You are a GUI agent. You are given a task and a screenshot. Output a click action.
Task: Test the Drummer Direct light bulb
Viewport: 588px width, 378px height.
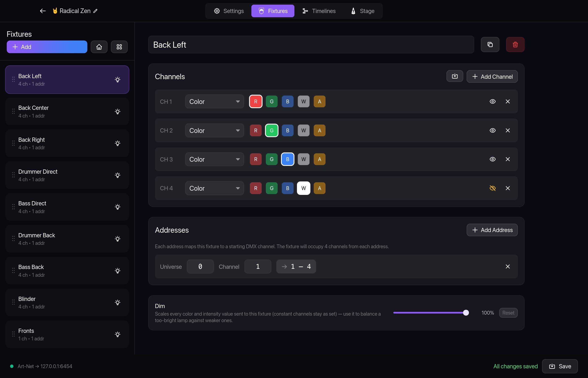118,175
